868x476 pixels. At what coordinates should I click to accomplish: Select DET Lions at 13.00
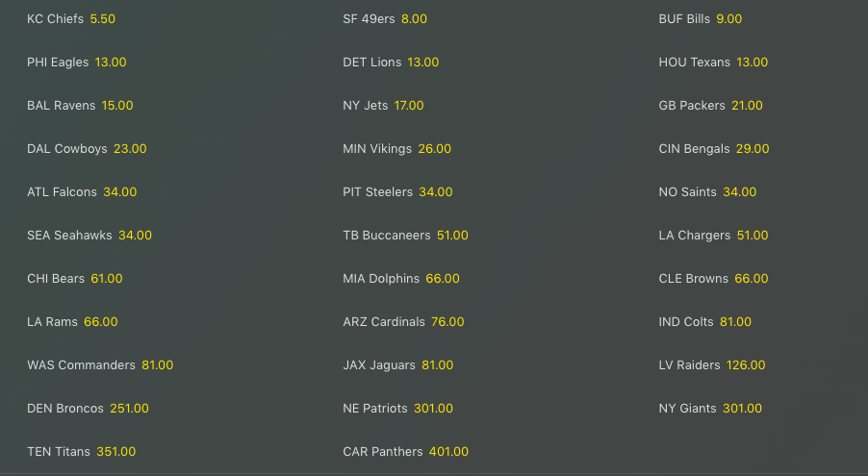(x=422, y=63)
